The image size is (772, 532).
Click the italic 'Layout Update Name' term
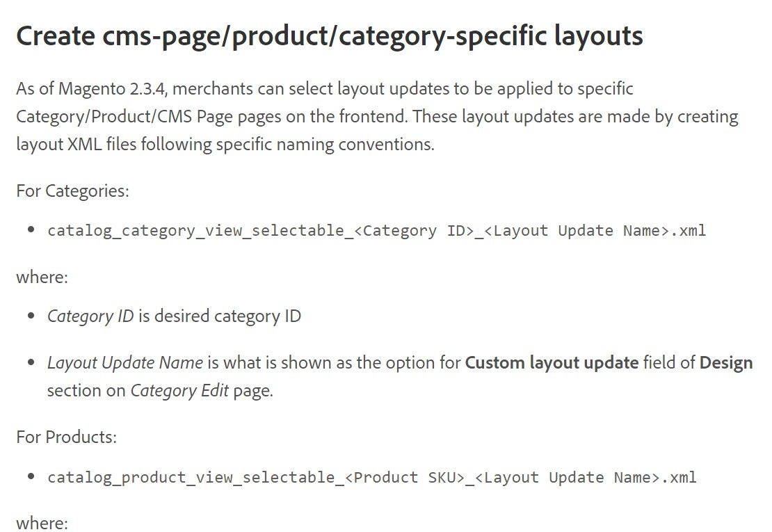point(125,362)
